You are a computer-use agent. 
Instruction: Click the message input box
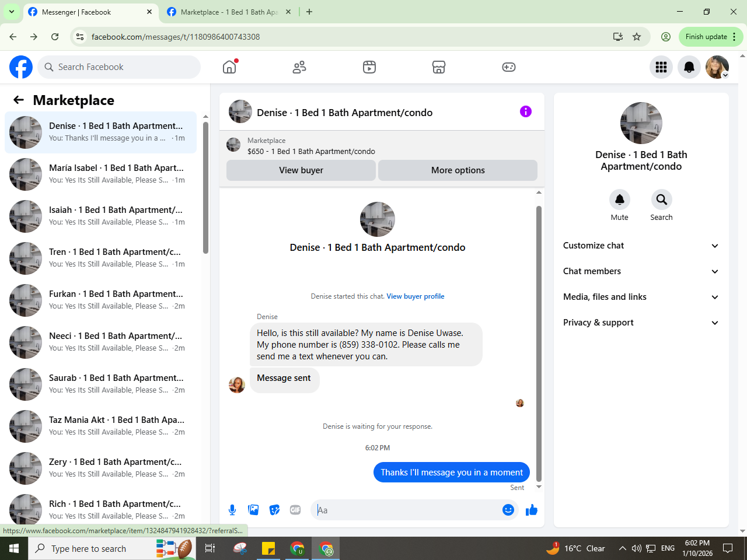pyautogui.click(x=406, y=510)
